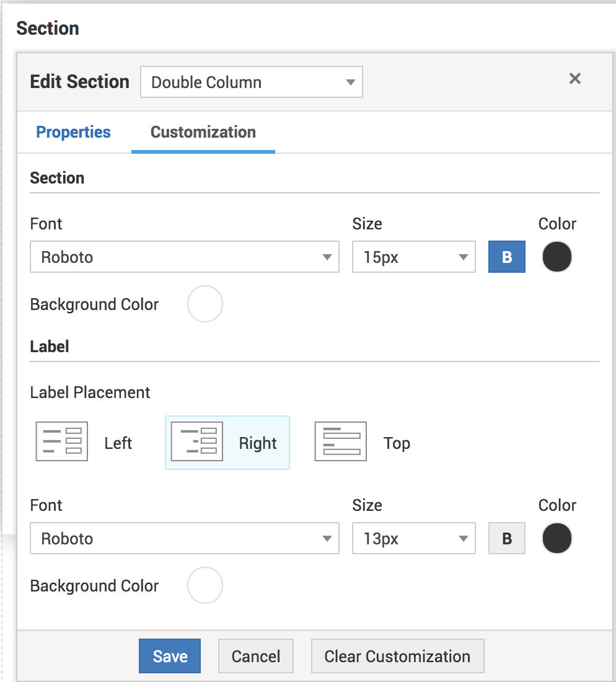This screenshot has width=616, height=682.
Task: Close the Edit Section dialog
Action: pyautogui.click(x=575, y=79)
